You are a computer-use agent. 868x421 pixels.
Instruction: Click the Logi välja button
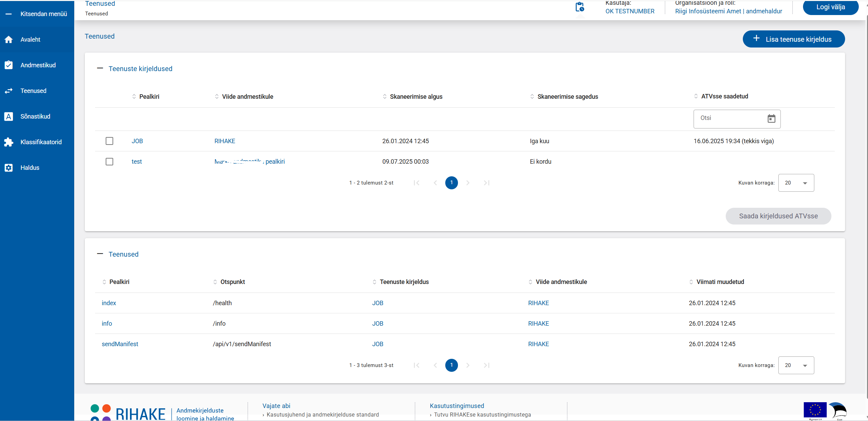(830, 7)
